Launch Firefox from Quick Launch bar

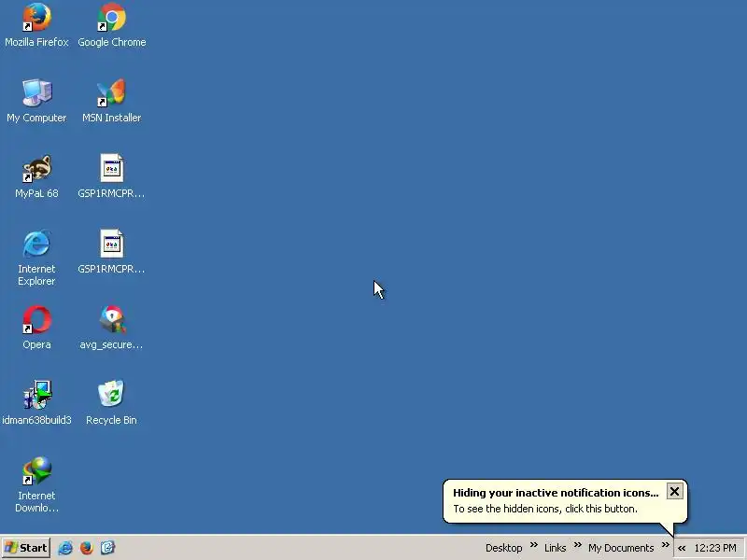coord(86,548)
